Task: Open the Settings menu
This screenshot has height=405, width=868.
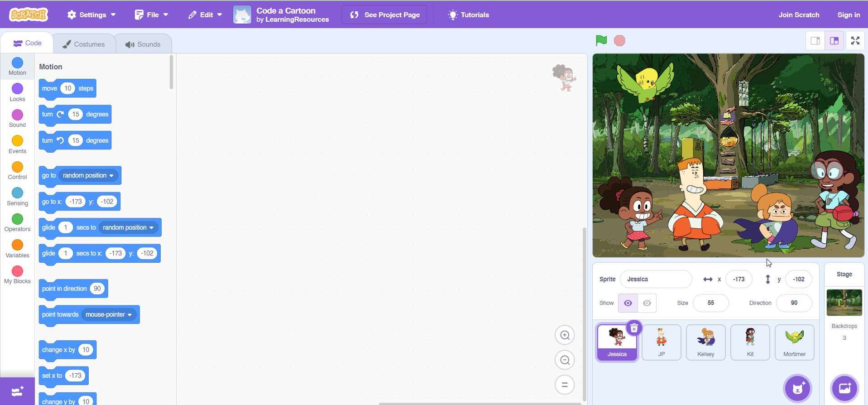Action: 91,14
